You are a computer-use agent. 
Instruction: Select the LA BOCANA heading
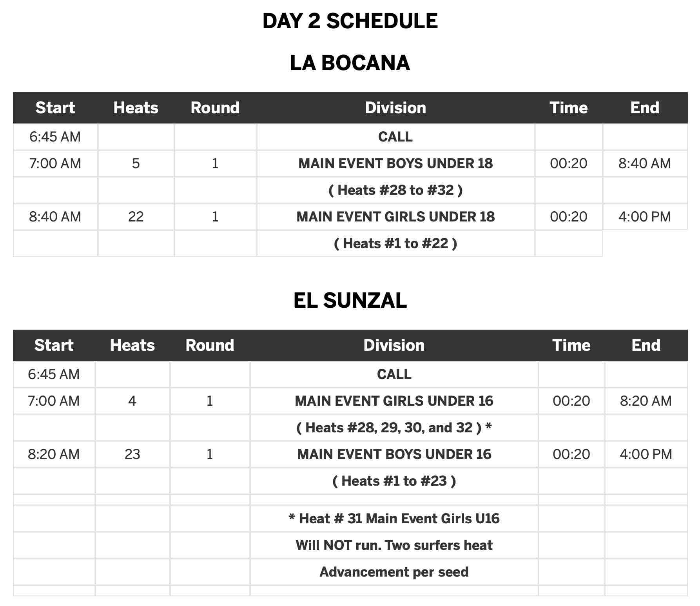pos(350,63)
